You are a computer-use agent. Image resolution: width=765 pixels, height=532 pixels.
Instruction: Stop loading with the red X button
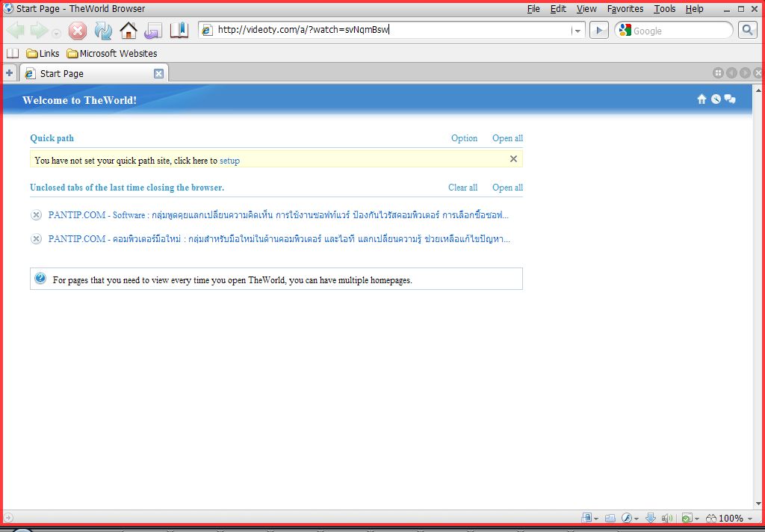pyautogui.click(x=77, y=31)
